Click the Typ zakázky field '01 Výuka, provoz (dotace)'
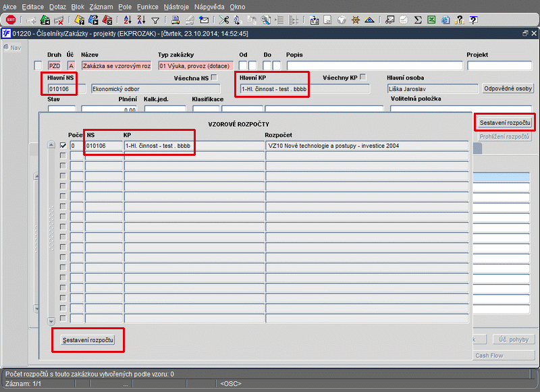Screen dimensions: 540x392 click(196, 65)
